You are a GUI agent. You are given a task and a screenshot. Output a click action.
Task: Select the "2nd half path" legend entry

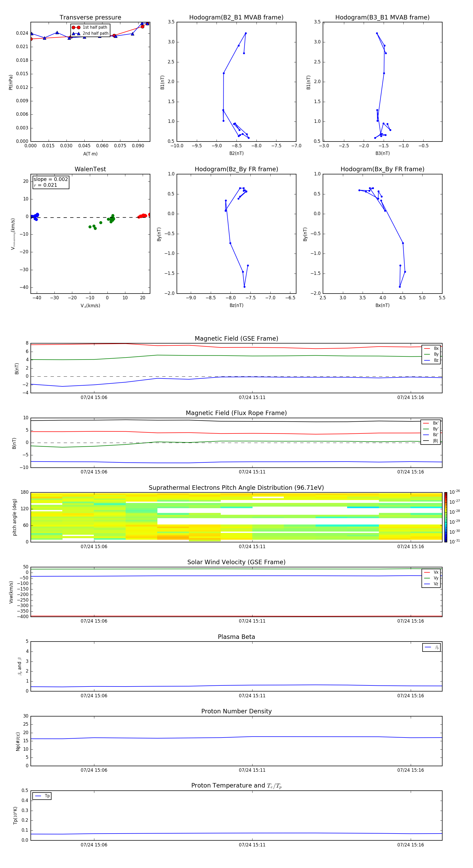[90, 33]
